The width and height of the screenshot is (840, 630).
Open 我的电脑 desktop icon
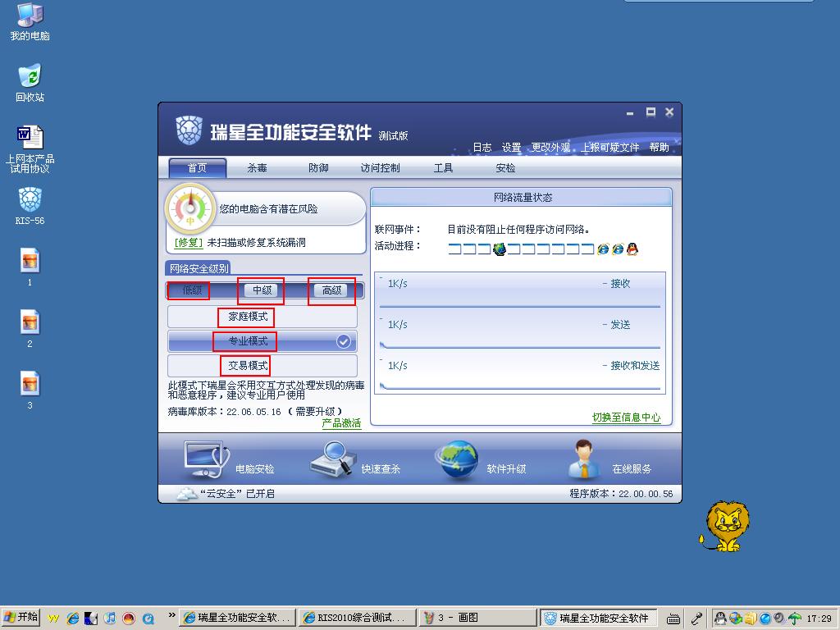(x=30, y=23)
